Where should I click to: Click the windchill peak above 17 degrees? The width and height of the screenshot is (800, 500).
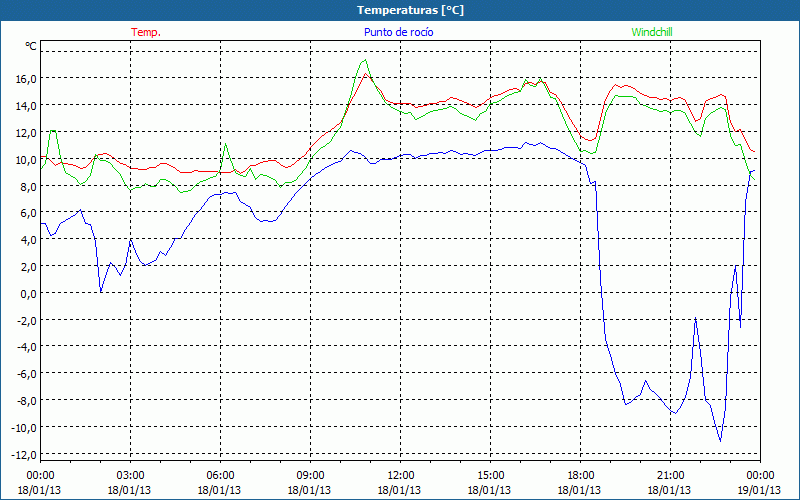[365, 60]
